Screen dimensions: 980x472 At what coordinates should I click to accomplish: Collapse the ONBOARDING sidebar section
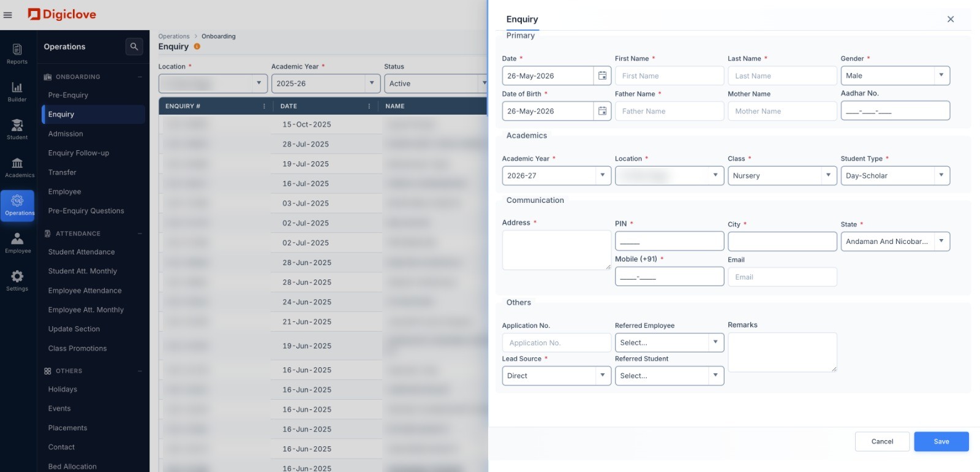pyautogui.click(x=140, y=77)
